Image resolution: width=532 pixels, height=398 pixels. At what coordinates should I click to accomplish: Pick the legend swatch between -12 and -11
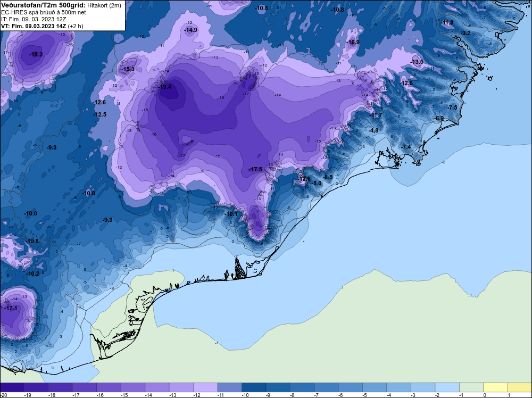point(205,387)
